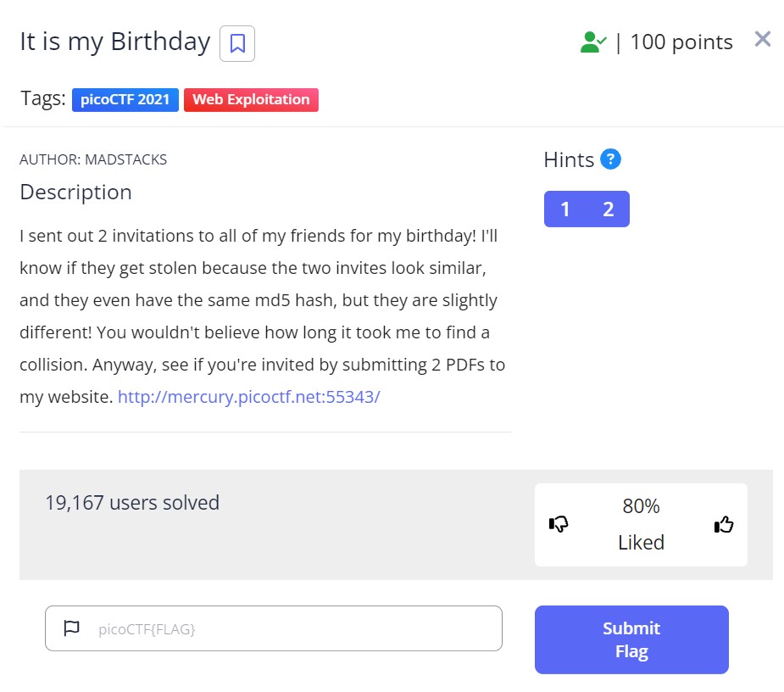Click the Hints help question-mark icon
The height and width of the screenshot is (692, 784).
tap(610, 159)
